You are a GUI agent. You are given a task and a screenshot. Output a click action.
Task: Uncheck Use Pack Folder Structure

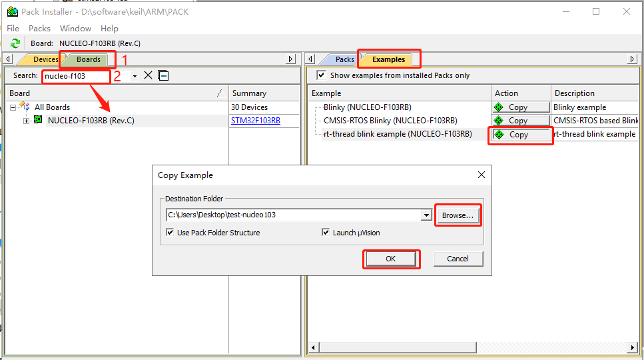pos(170,232)
